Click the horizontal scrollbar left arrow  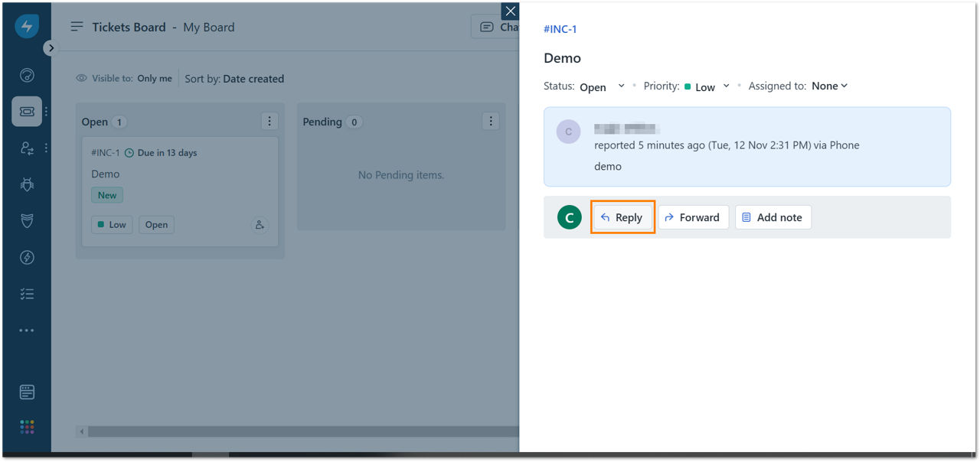[81, 431]
